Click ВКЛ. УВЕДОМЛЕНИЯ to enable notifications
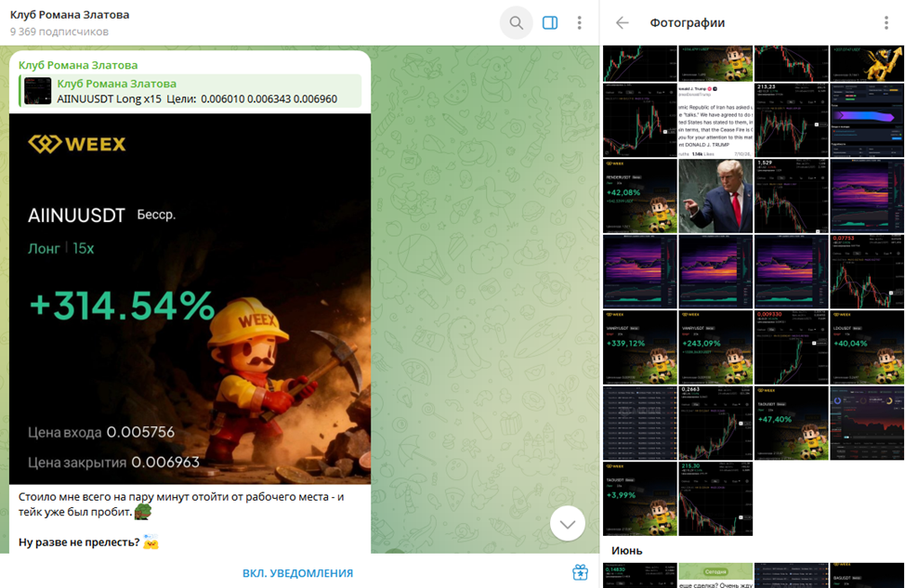Screen dimensions: 905x588 point(298,573)
